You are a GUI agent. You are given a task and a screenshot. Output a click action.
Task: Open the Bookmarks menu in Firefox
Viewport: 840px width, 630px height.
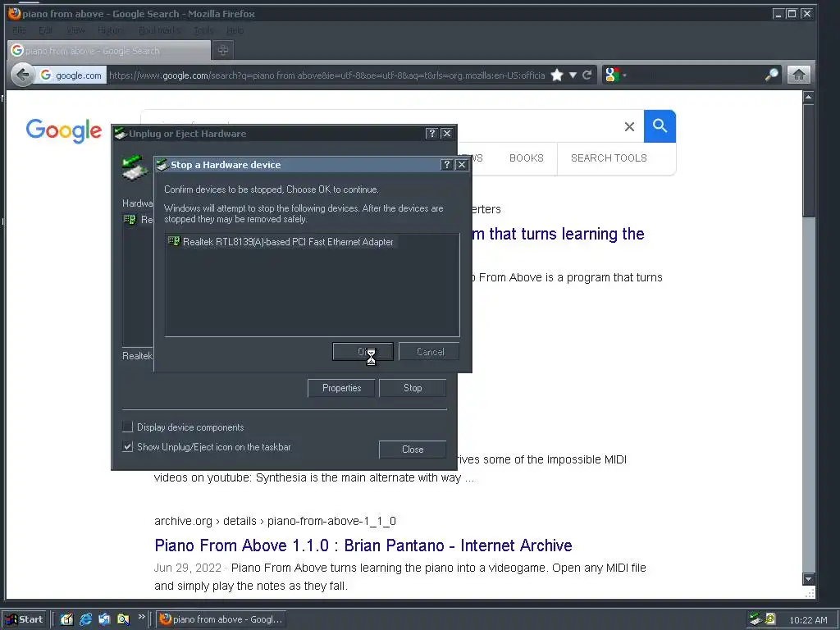[159, 30]
